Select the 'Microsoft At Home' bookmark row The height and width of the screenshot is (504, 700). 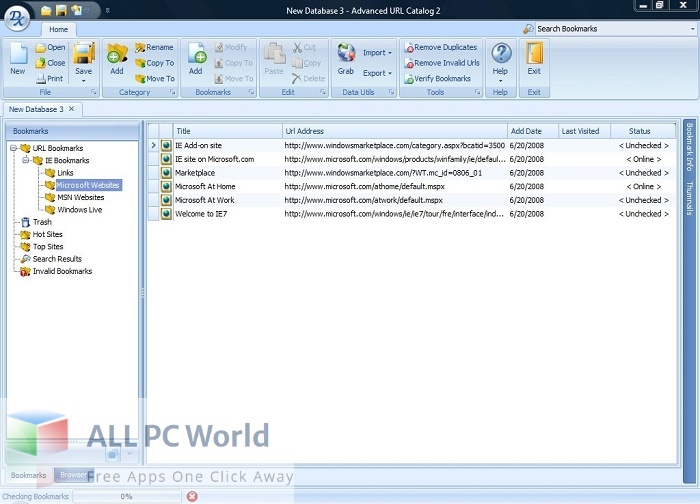[x=412, y=186]
